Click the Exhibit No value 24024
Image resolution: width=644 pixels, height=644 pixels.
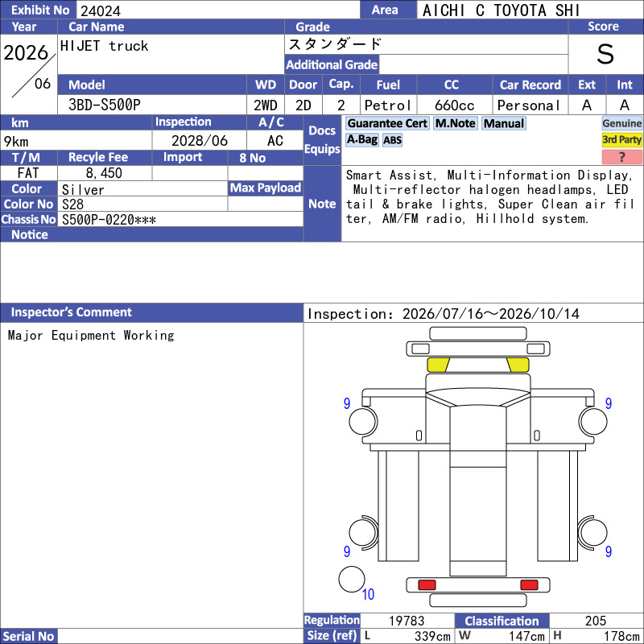click(x=101, y=10)
